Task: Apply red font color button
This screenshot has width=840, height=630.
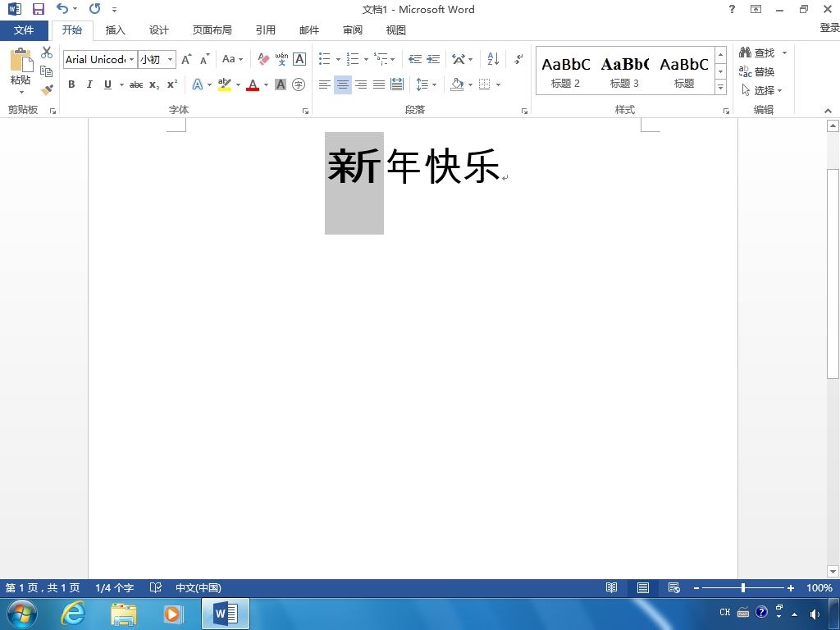Action: pyautogui.click(x=253, y=84)
